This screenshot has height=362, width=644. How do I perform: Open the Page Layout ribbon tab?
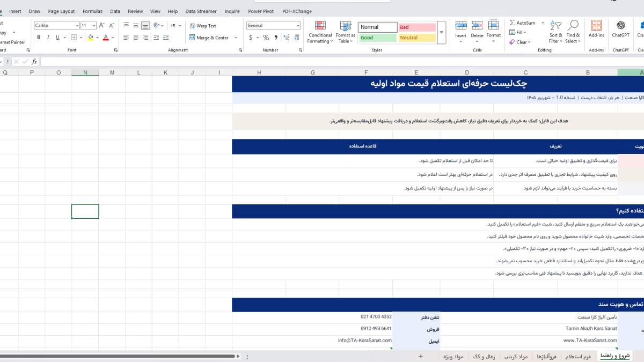point(62,11)
